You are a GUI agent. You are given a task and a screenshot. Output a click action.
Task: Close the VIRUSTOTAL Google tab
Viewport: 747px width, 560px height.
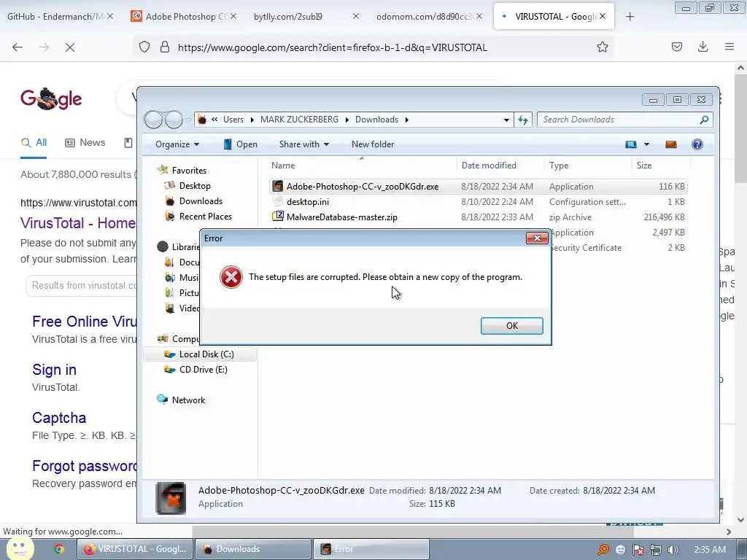point(603,16)
